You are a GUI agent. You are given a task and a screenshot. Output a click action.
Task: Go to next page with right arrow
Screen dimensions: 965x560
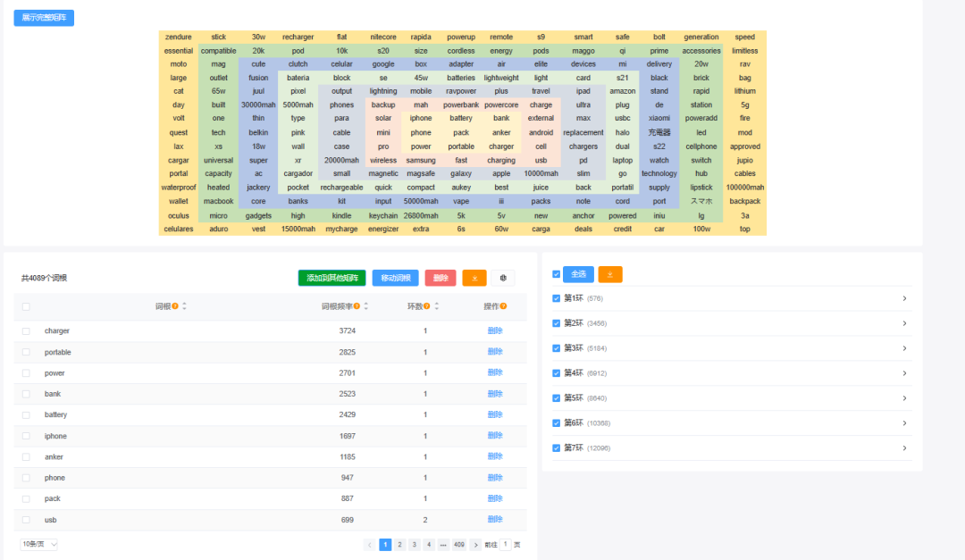[475, 544]
